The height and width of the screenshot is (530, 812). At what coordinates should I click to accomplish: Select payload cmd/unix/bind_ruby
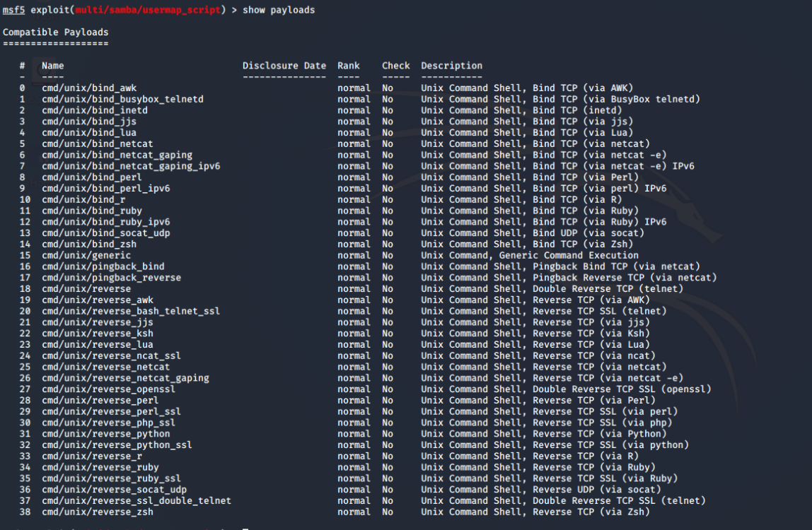coord(92,211)
